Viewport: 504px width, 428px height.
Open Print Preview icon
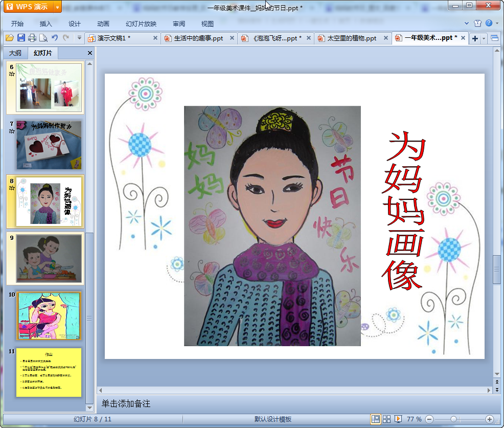(43, 38)
